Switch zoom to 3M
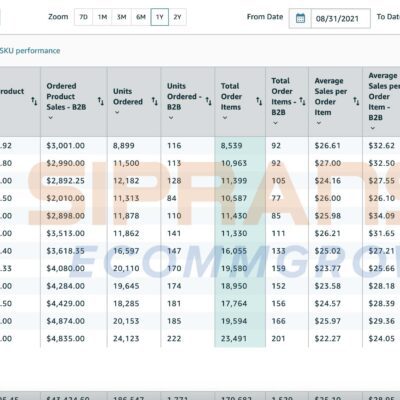Screen dimensions: 400x400 coord(122,17)
